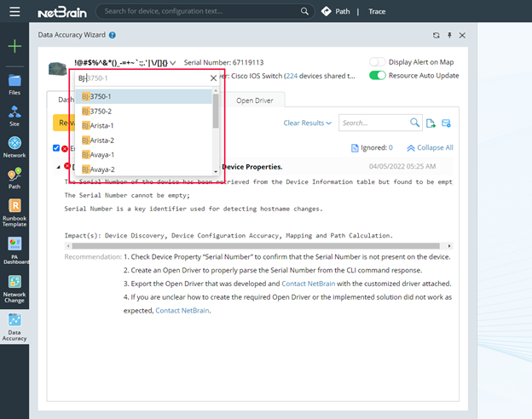
Task: Click the results search magnifier icon
Action: point(414,123)
